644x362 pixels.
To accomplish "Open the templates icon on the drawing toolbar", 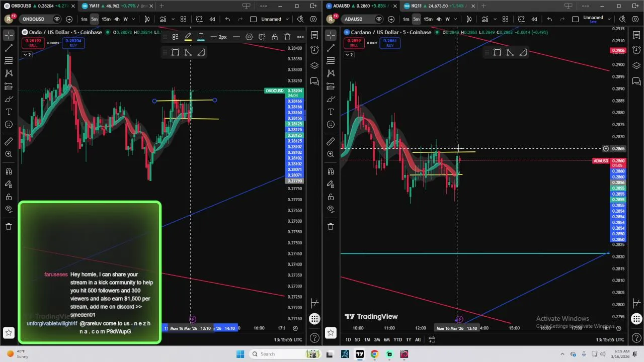I will click(x=175, y=37).
